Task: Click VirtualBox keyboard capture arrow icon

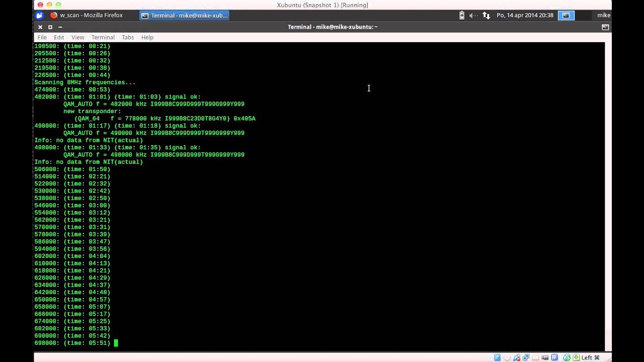Action: point(576,357)
